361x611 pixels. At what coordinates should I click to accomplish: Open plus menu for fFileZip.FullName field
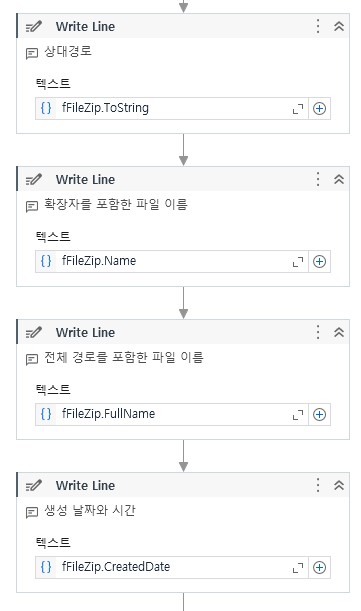click(x=319, y=415)
